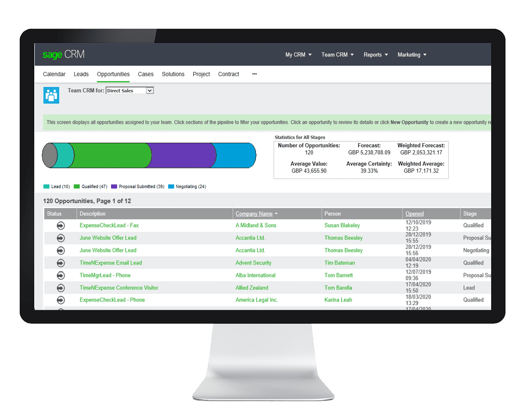
Task: Open the Contract tab
Action: [x=229, y=74]
